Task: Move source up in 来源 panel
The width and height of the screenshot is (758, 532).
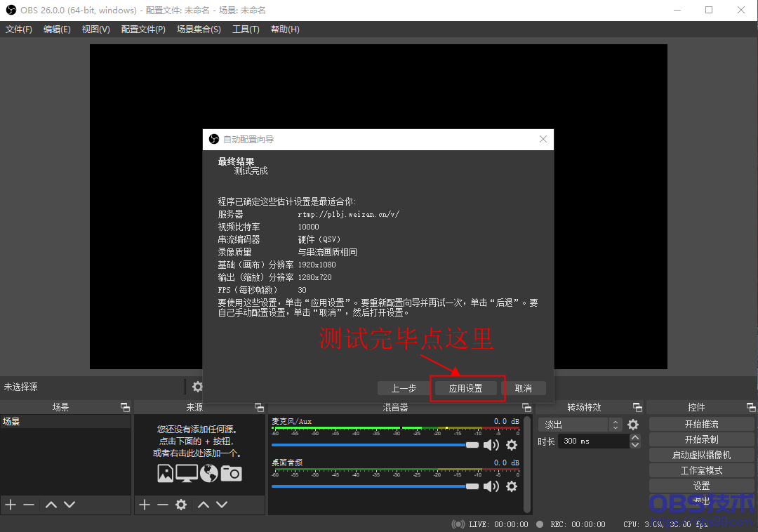Action: pyautogui.click(x=204, y=505)
